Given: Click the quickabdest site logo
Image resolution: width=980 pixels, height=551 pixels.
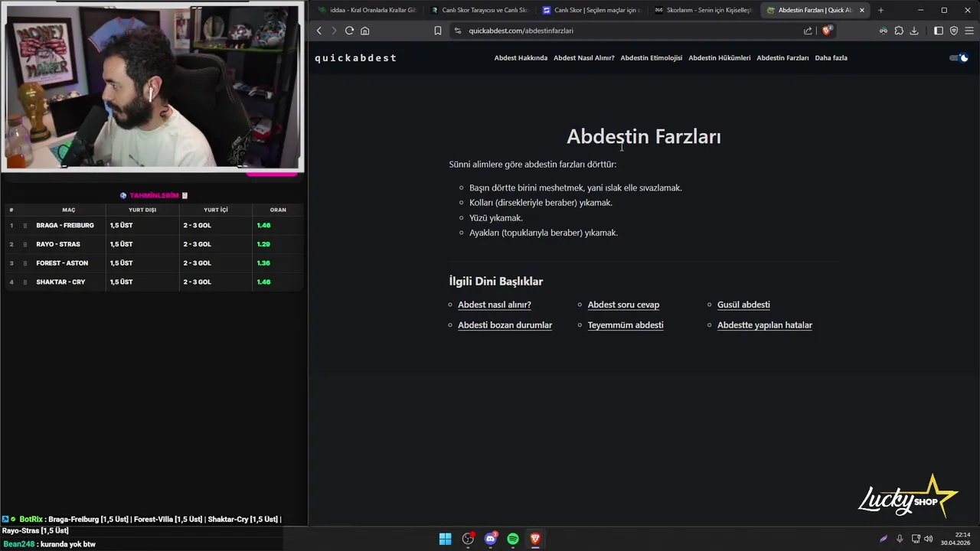Looking at the screenshot, I should click(355, 58).
